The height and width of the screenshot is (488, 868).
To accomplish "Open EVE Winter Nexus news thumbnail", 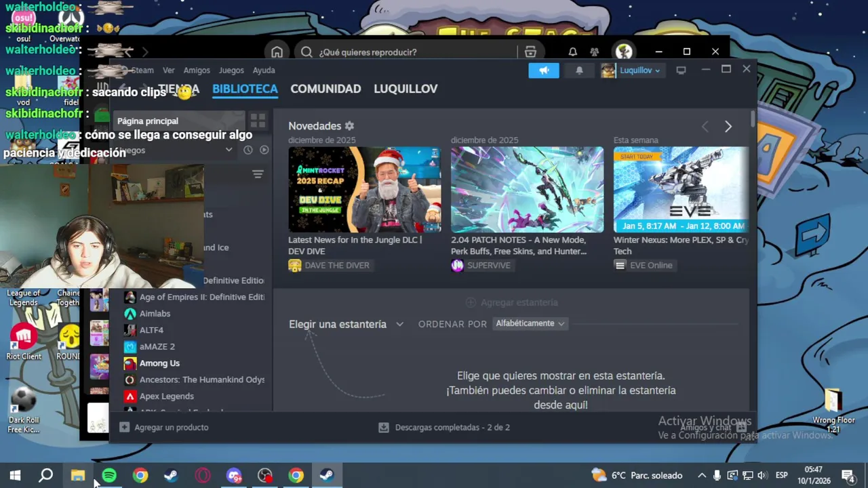I will coord(682,190).
